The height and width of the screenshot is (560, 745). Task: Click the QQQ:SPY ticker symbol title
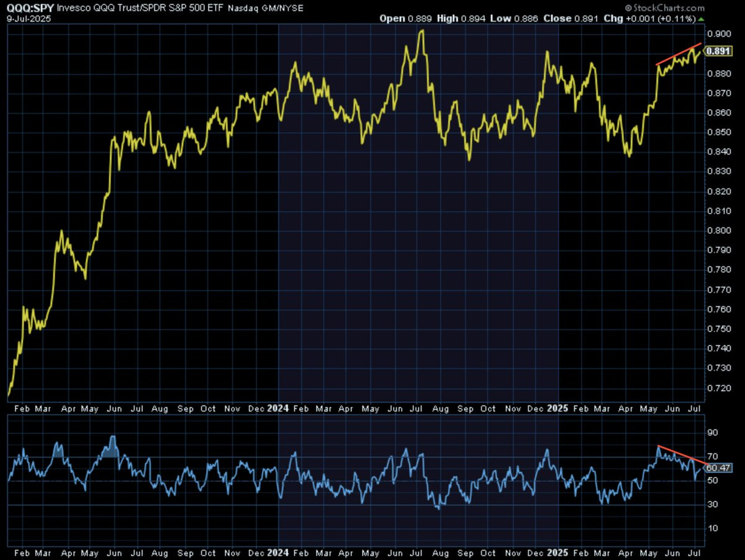tap(30, 8)
